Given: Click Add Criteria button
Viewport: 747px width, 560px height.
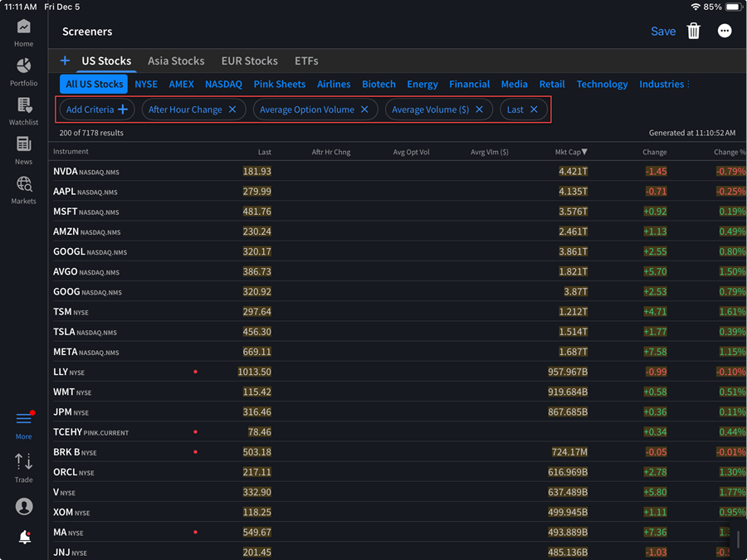Looking at the screenshot, I should [96, 110].
